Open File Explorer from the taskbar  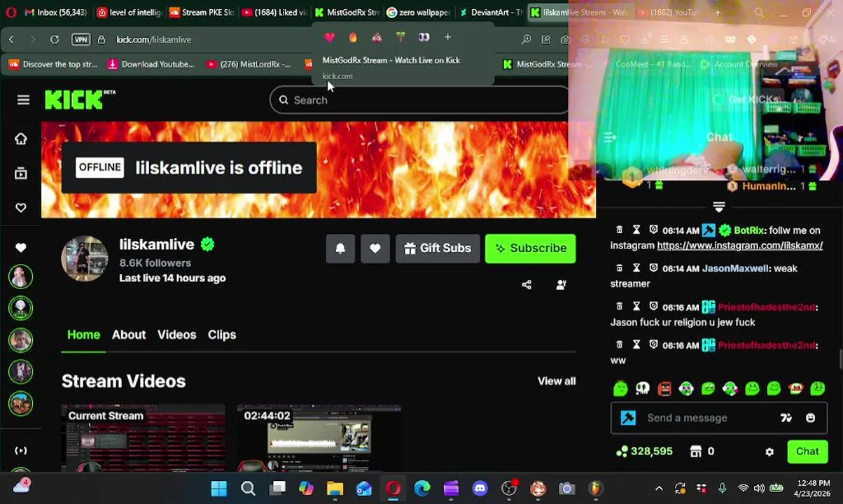click(x=335, y=488)
